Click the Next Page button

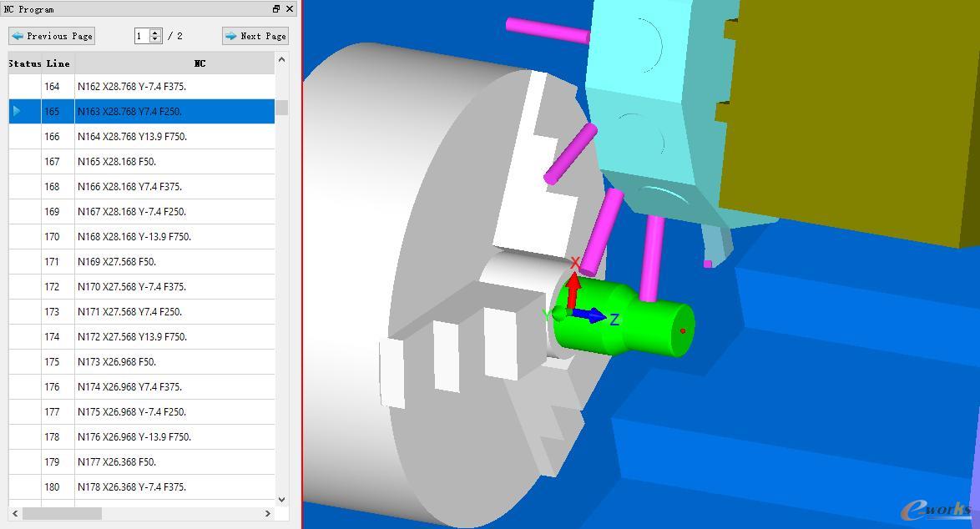pos(255,36)
